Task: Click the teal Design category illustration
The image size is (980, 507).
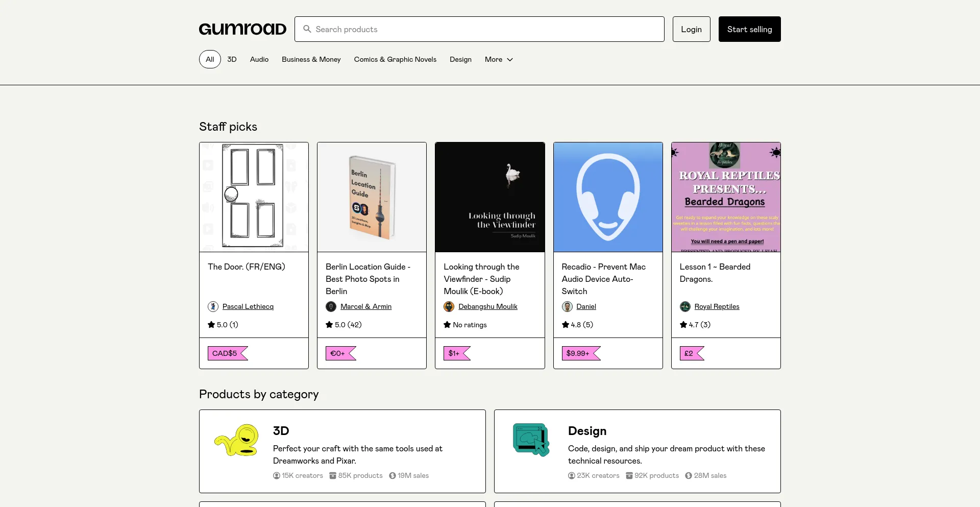Action: pyautogui.click(x=531, y=440)
